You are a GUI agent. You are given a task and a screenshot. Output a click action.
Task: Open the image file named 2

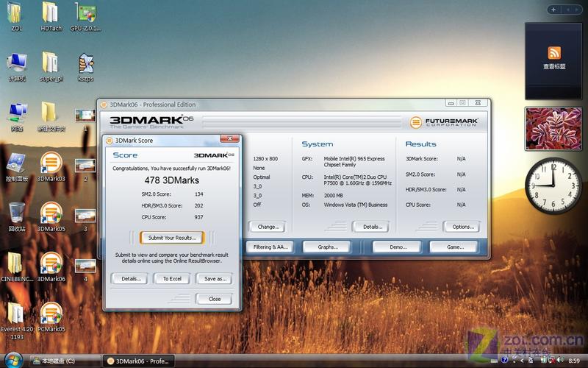click(85, 170)
